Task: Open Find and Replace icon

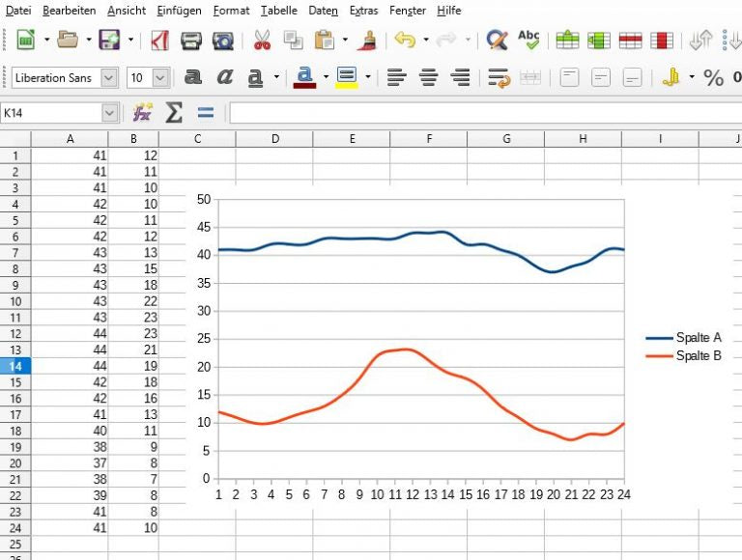Action: coord(497,41)
